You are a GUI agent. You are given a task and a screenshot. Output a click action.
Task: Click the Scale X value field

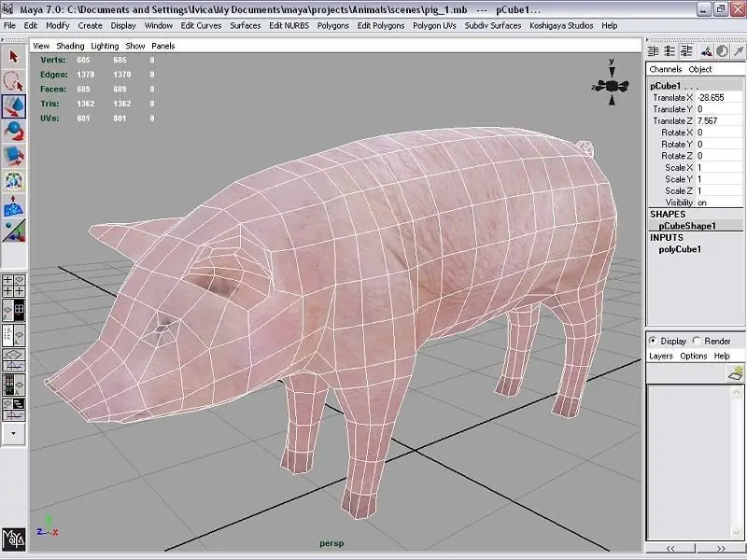click(719, 168)
